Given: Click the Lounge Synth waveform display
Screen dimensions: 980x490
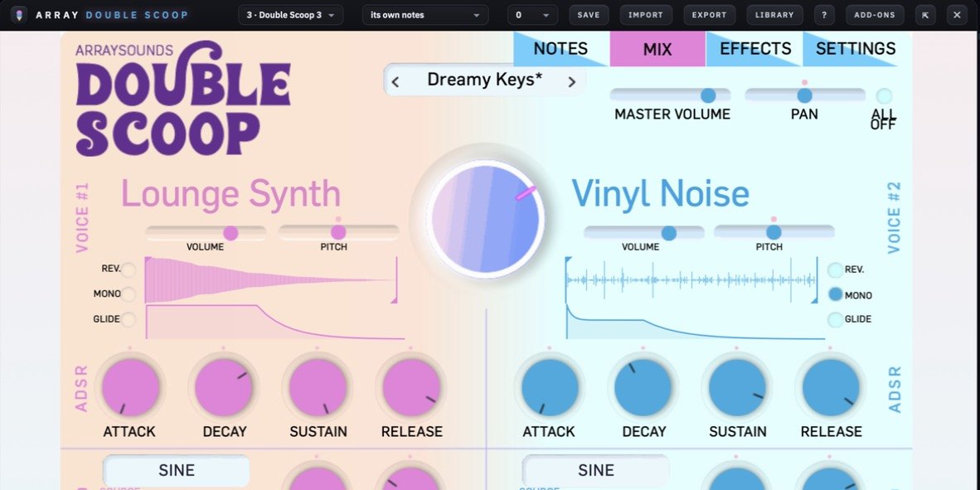Looking at the screenshot, I should click(x=270, y=280).
